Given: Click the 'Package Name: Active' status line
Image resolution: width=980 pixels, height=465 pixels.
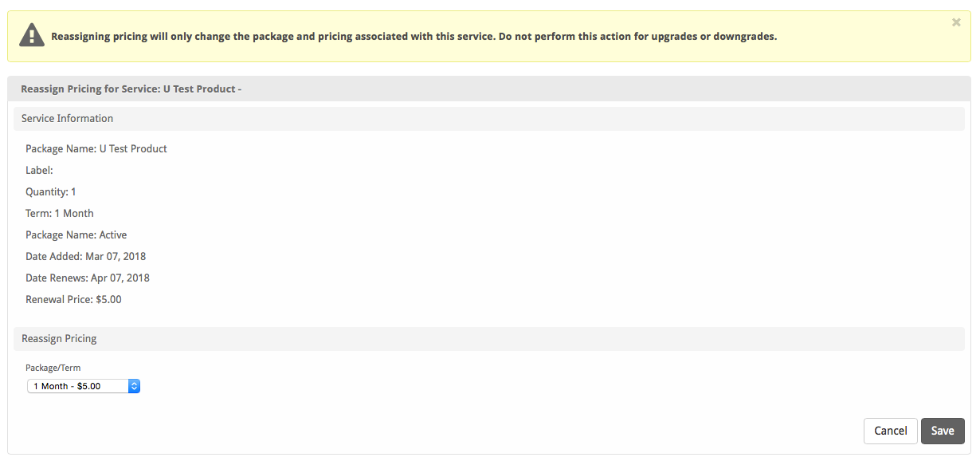Looking at the screenshot, I should click(76, 234).
